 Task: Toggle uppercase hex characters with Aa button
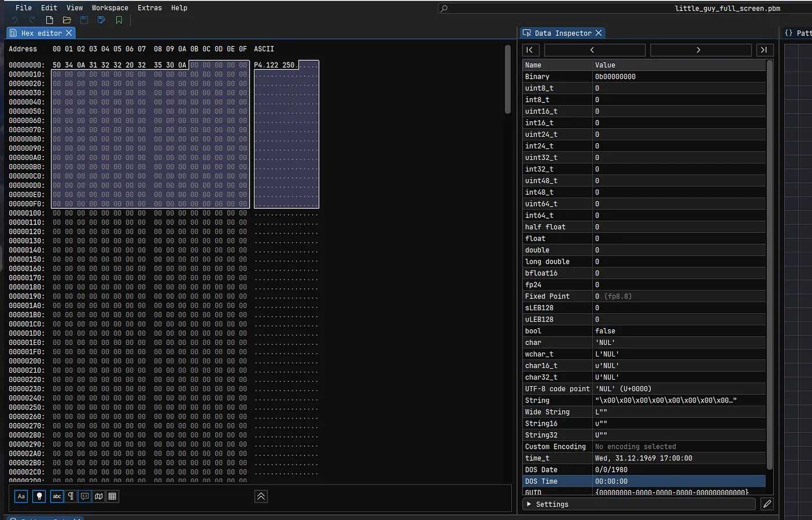click(21, 496)
